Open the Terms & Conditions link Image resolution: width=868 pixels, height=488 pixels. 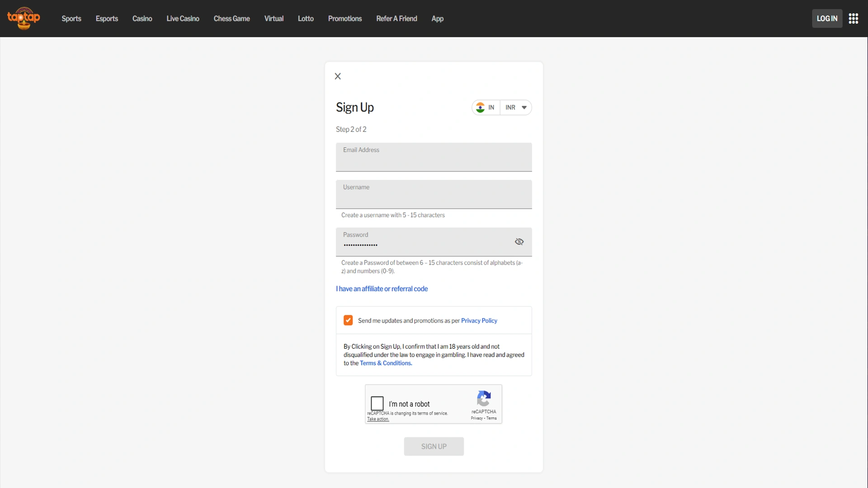coord(386,363)
